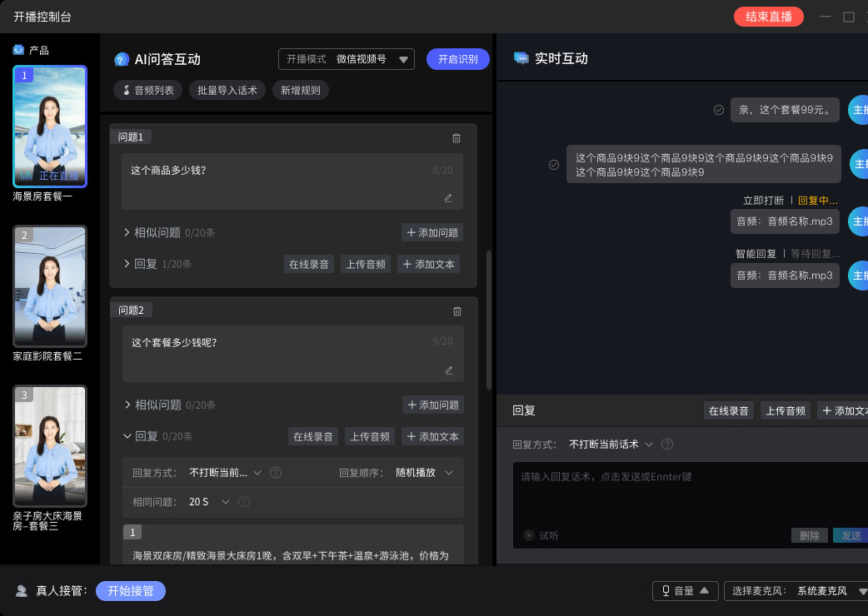
Task: Click help icon beside 回复方式 in 问题2
Action: point(276,473)
